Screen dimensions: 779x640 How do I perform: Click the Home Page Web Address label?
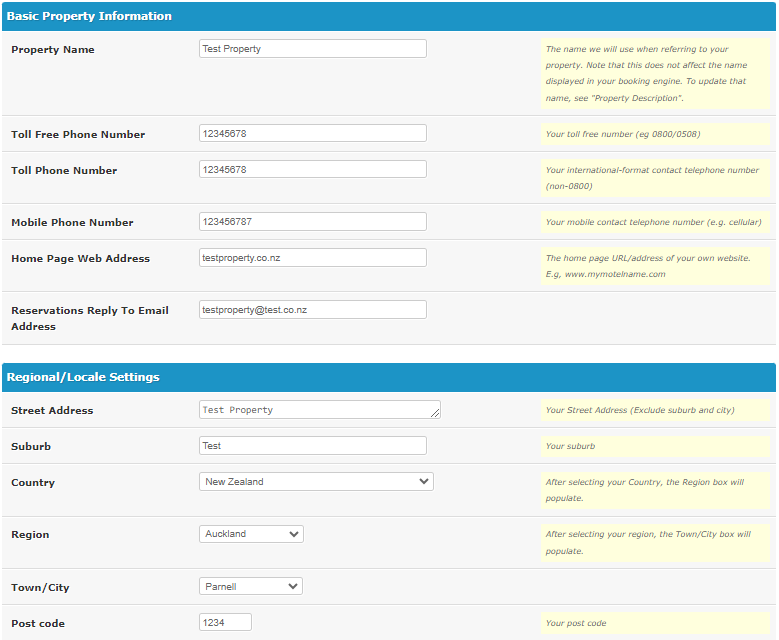coord(80,258)
